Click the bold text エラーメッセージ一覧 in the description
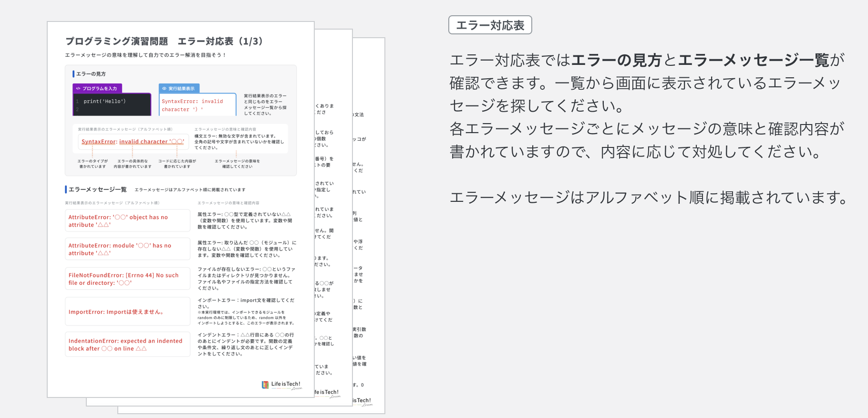Screen dimensions: 868x418 [x=754, y=60]
